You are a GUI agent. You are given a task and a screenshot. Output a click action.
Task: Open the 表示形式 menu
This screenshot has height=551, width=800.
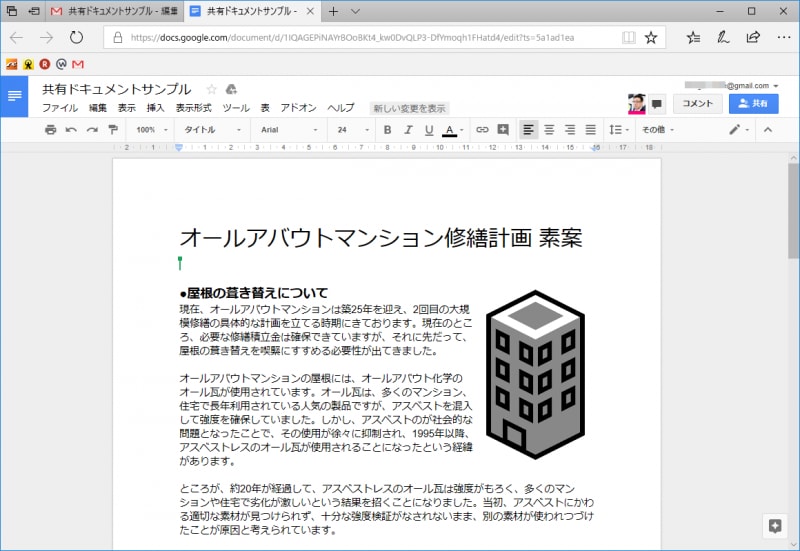pos(193,108)
